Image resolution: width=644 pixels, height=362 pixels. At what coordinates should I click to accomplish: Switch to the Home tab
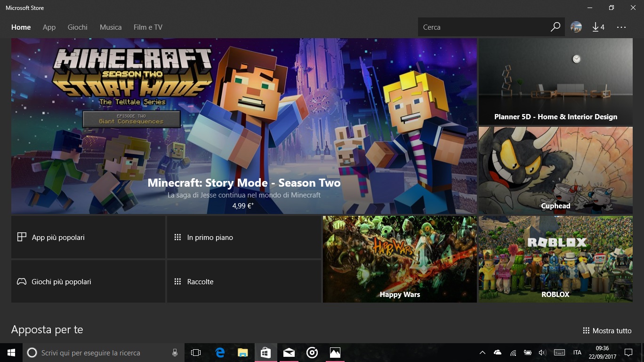click(x=21, y=27)
